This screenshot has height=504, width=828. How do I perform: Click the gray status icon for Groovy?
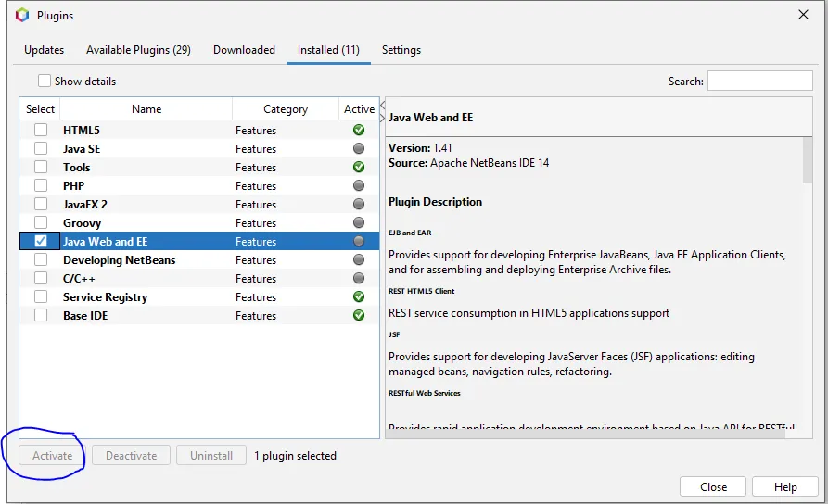(359, 223)
